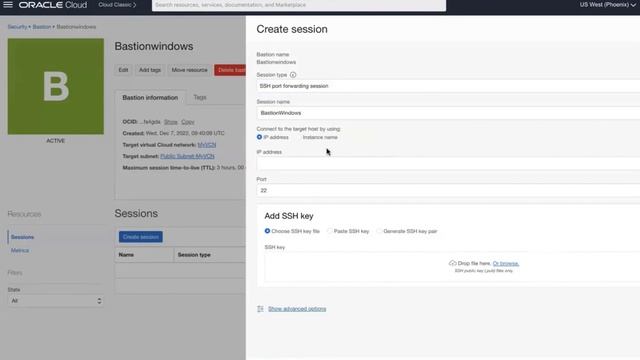The height and width of the screenshot is (360, 640).
Task: Open the US West (Phoenix) region dropdown
Action: pos(607,5)
